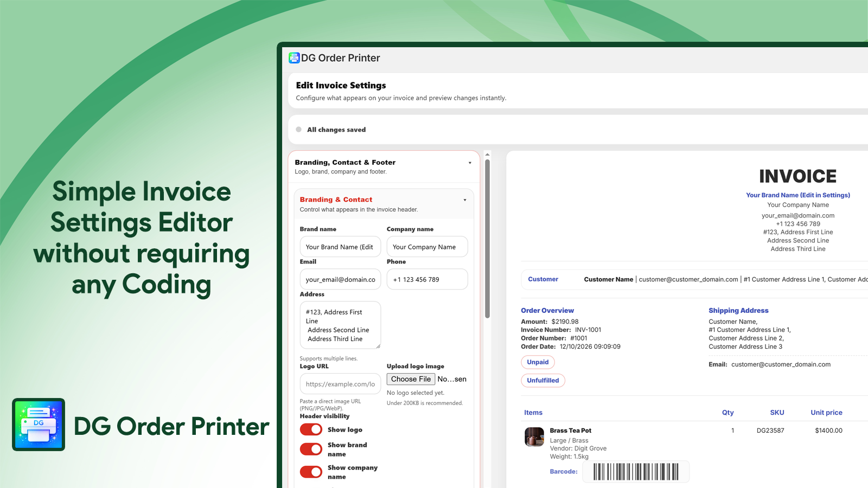Click into the Brand name input field
Viewport: 868px width, 488px height.
pos(340,247)
